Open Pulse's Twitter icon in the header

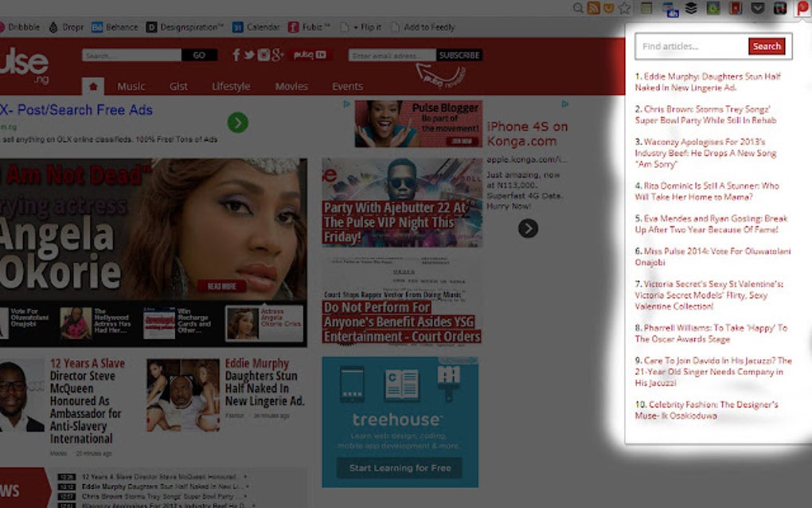(249, 55)
